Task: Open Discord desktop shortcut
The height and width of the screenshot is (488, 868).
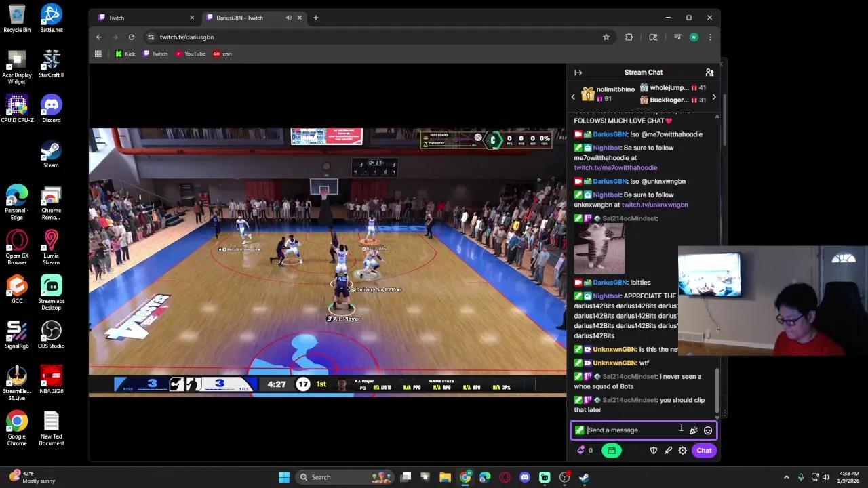Action: coord(52,110)
